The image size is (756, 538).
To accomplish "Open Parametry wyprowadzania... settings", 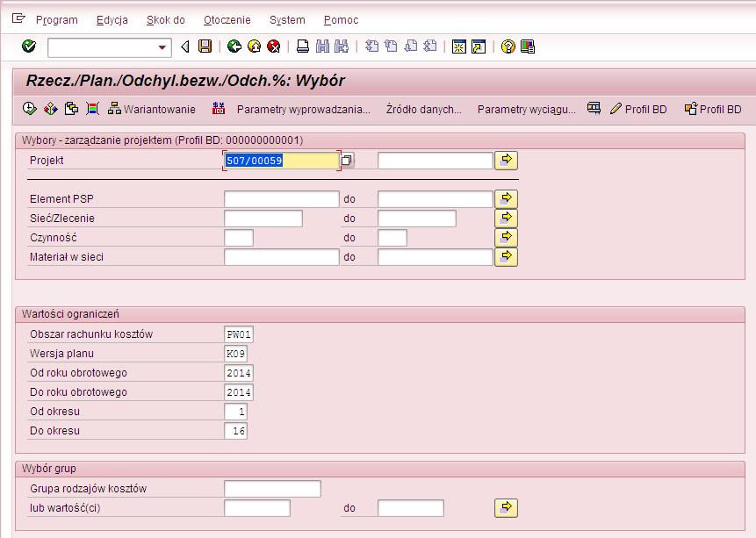I will 304,110.
